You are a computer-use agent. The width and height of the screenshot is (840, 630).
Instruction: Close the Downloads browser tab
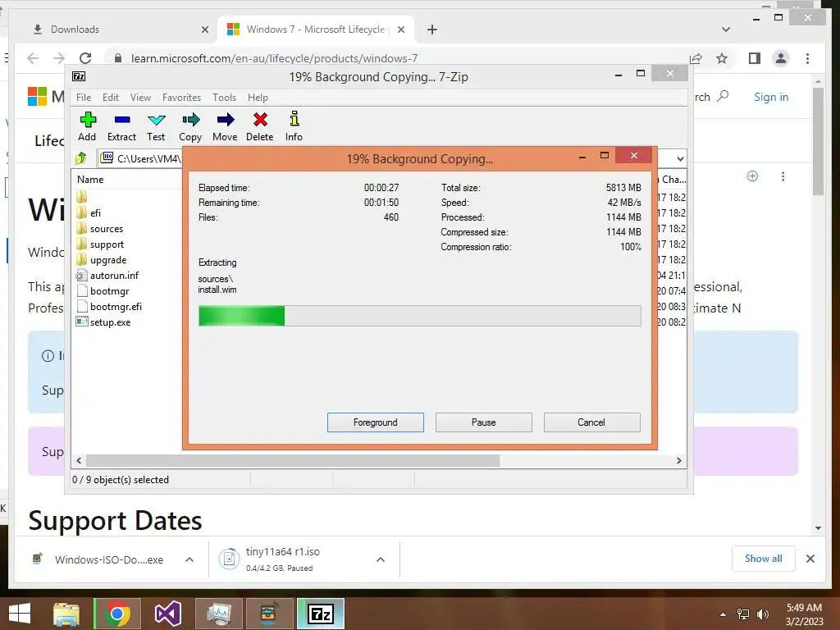[204, 30]
